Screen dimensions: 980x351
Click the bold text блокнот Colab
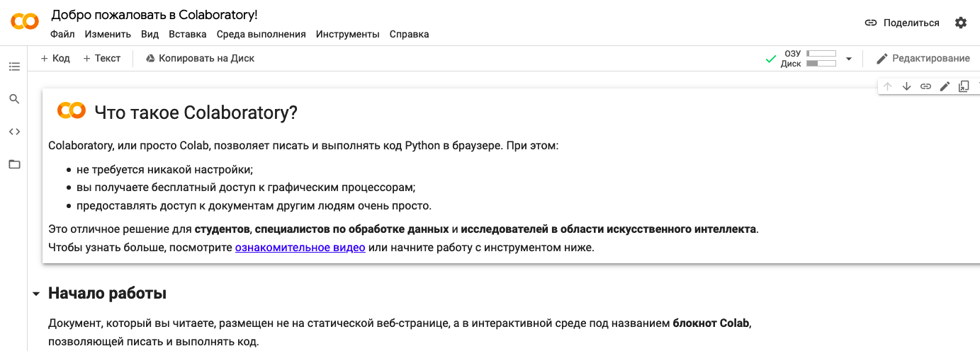[711, 323]
